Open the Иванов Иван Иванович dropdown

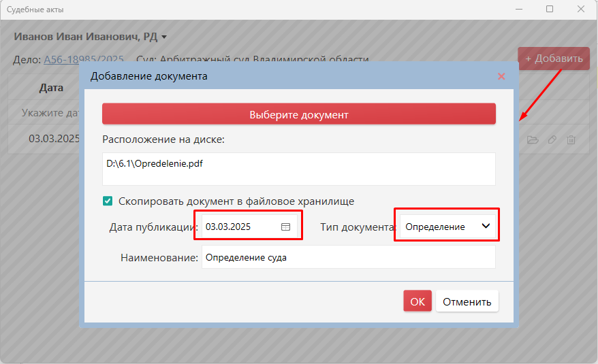tap(91, 37)
